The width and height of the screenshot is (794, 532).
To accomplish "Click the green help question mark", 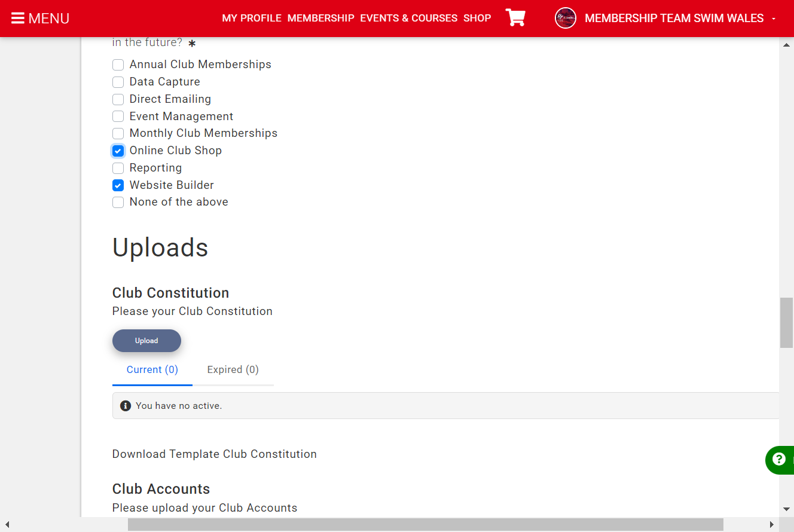I will (x=779, y=459).
